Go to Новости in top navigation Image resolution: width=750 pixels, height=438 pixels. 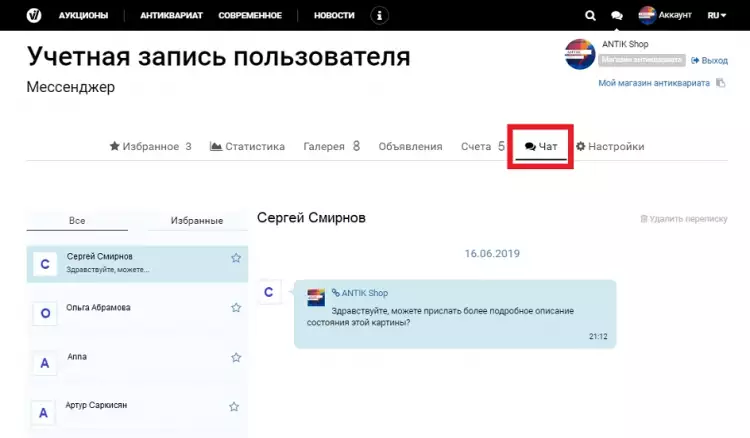[334, 15]
